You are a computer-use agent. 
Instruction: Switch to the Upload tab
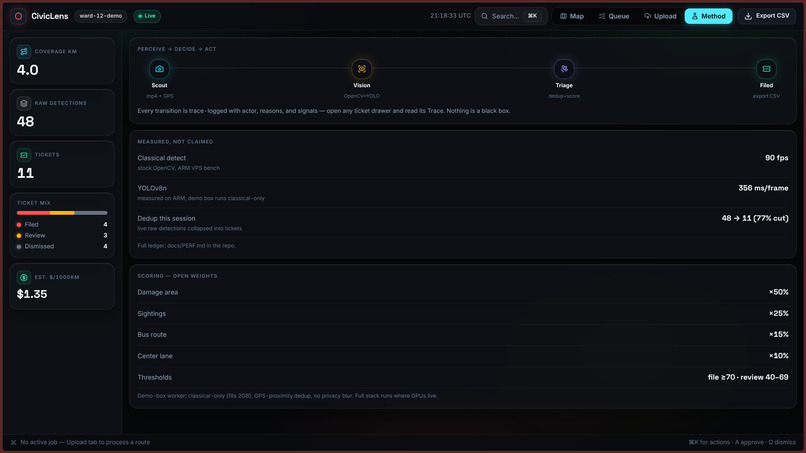660,16
